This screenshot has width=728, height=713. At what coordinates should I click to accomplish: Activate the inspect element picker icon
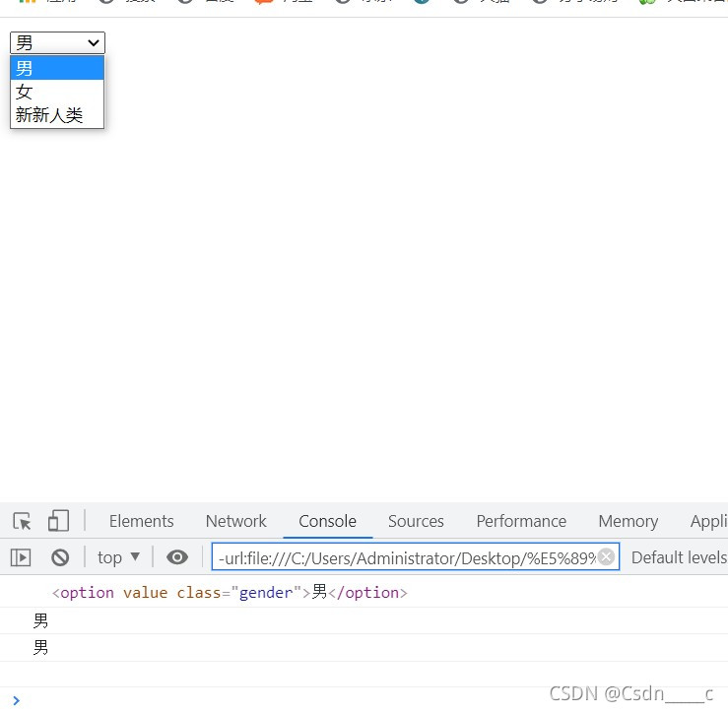pyautogui.click(x=22, y=521)
